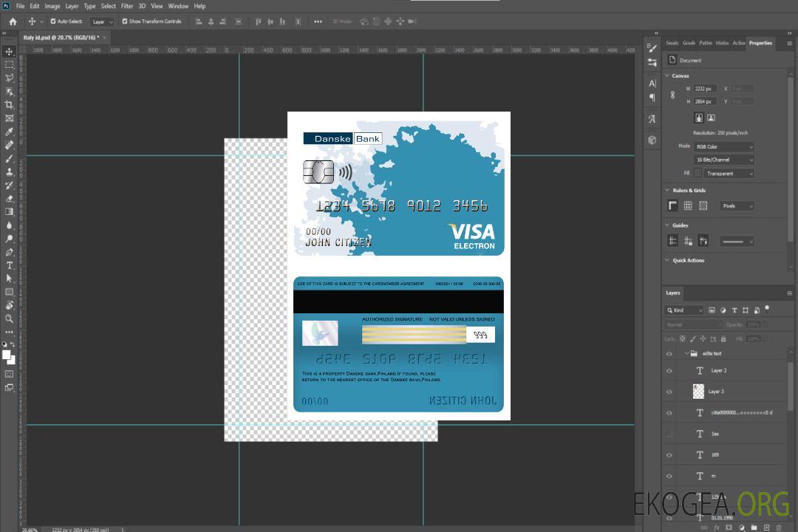This screenshot has width=798, height=532.
Task: Open the layer filter Kind dropdown
Action: pyautogui.click(x=684, y=310)
